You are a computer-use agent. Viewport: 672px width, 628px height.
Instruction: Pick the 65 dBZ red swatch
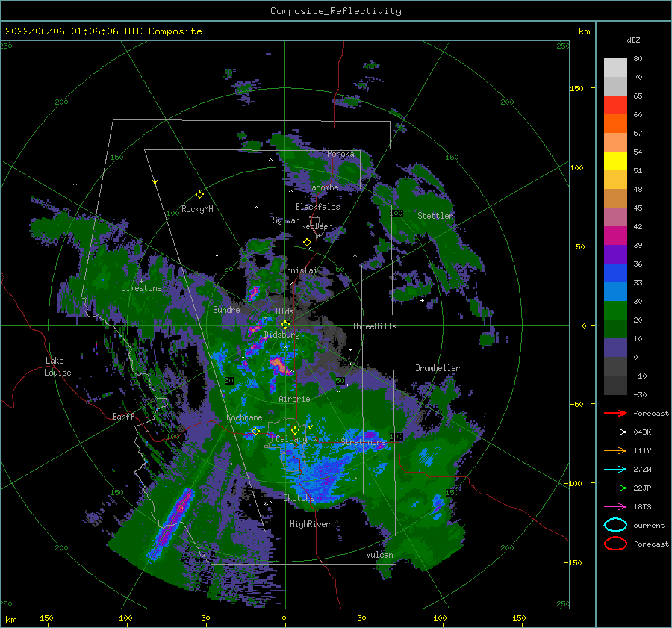615,105
